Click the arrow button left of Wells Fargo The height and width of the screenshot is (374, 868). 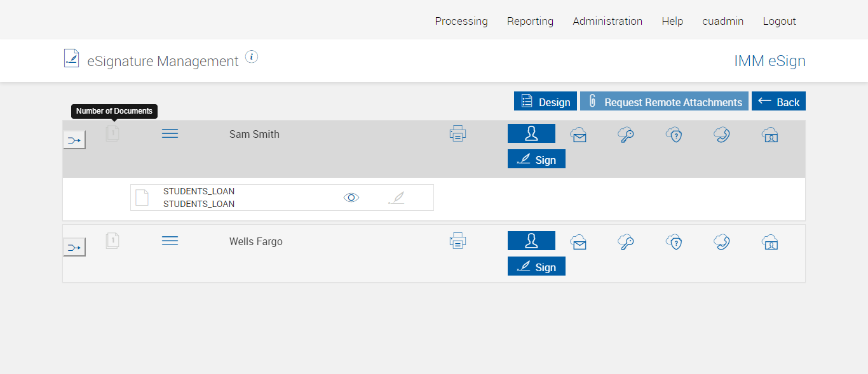coord(74,247)
